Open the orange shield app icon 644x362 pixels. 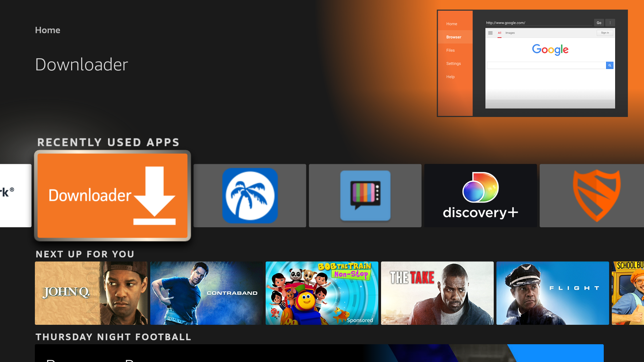(596, 195)
